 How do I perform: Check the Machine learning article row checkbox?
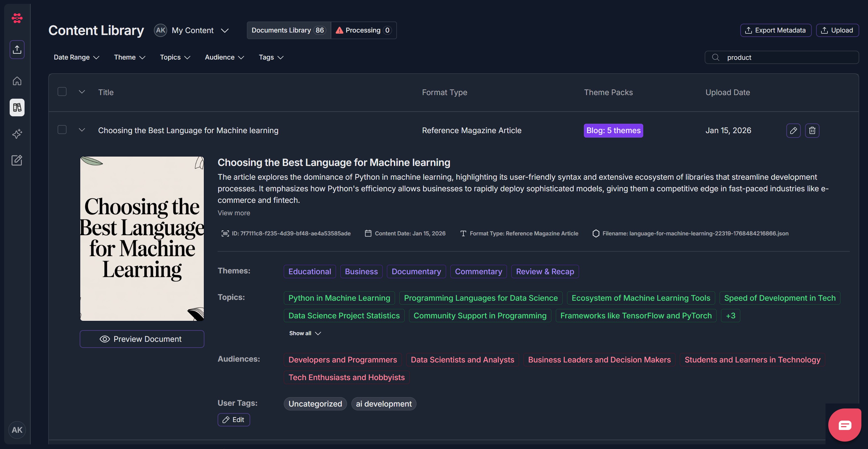coord(62,130)
